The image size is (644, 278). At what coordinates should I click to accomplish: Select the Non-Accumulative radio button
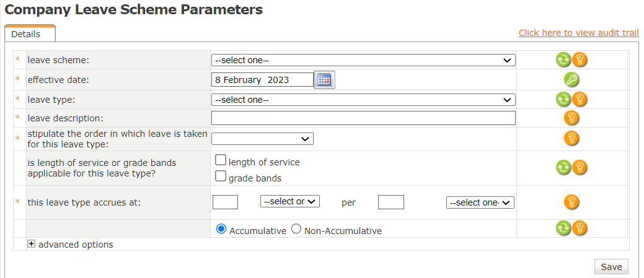coord(296,229)
